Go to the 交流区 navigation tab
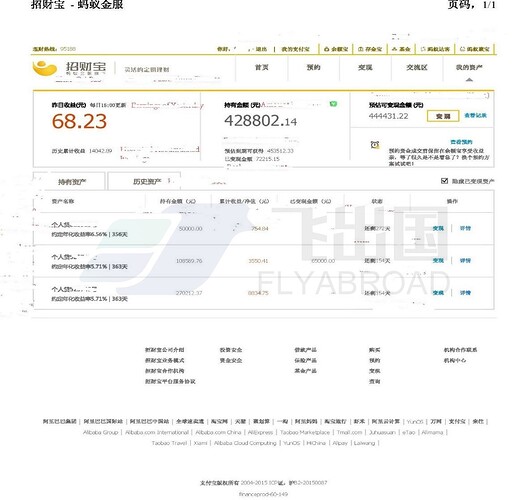The image size is (529, 500). tap(417, 67)
